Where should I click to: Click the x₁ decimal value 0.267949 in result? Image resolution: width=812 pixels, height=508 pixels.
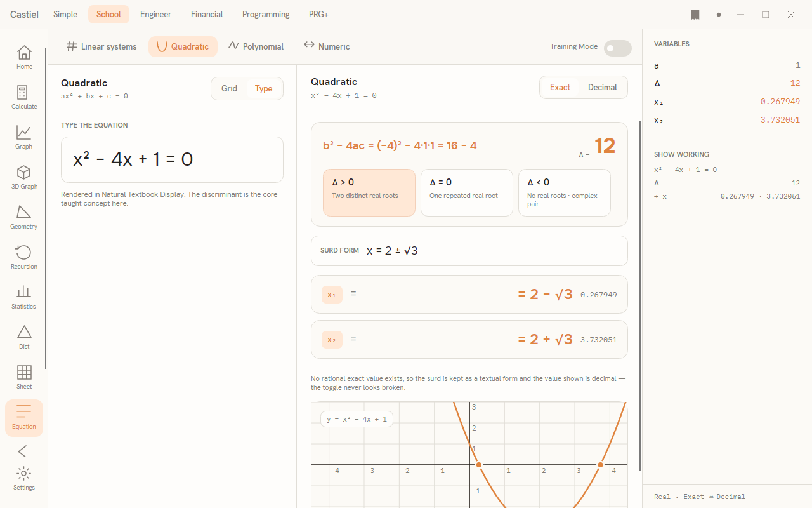pos(599,295)
